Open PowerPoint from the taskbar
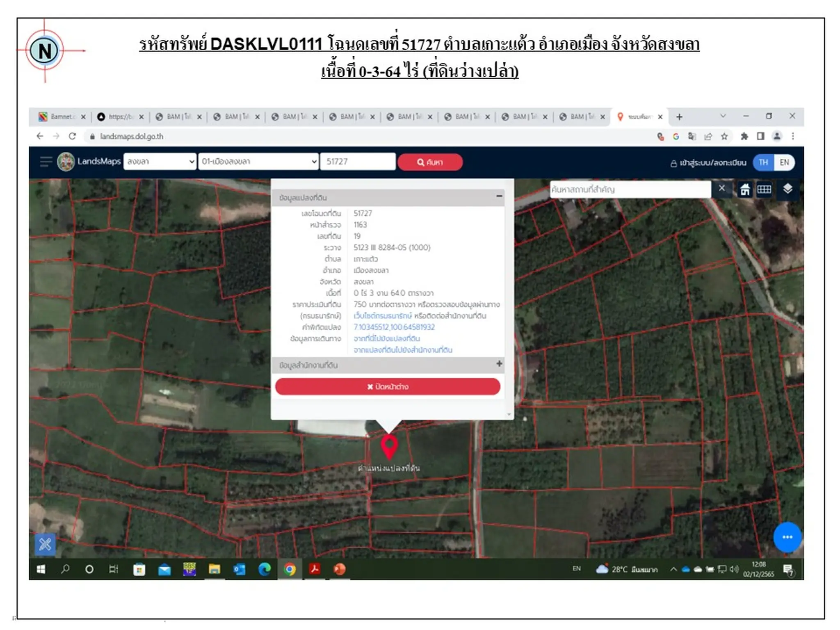 coord(339,569)
